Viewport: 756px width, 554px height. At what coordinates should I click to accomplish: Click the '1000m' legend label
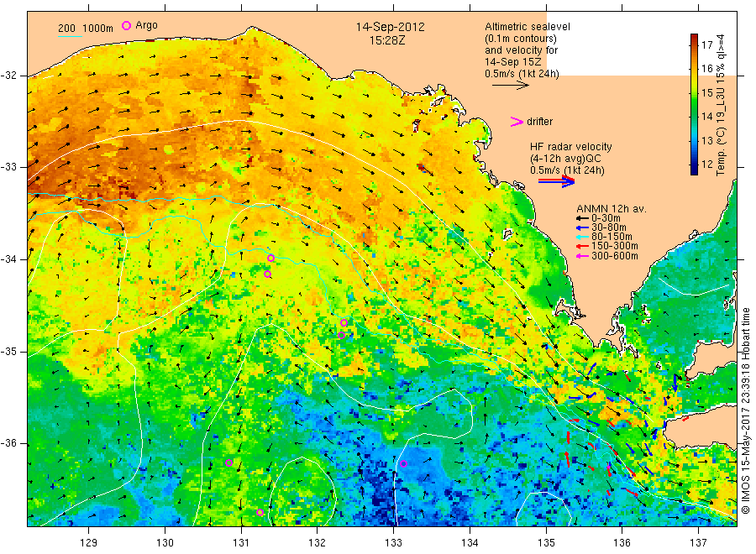point(98,29)
